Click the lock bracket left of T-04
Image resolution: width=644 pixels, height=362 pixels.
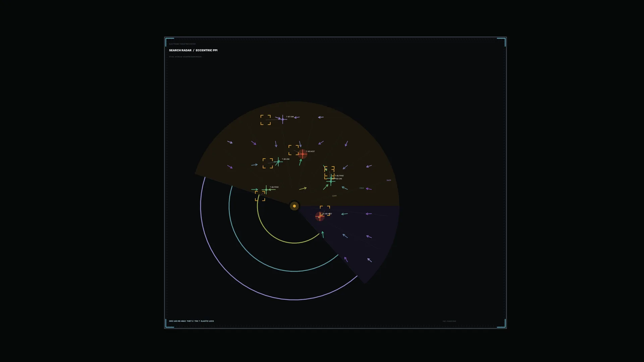268,163
